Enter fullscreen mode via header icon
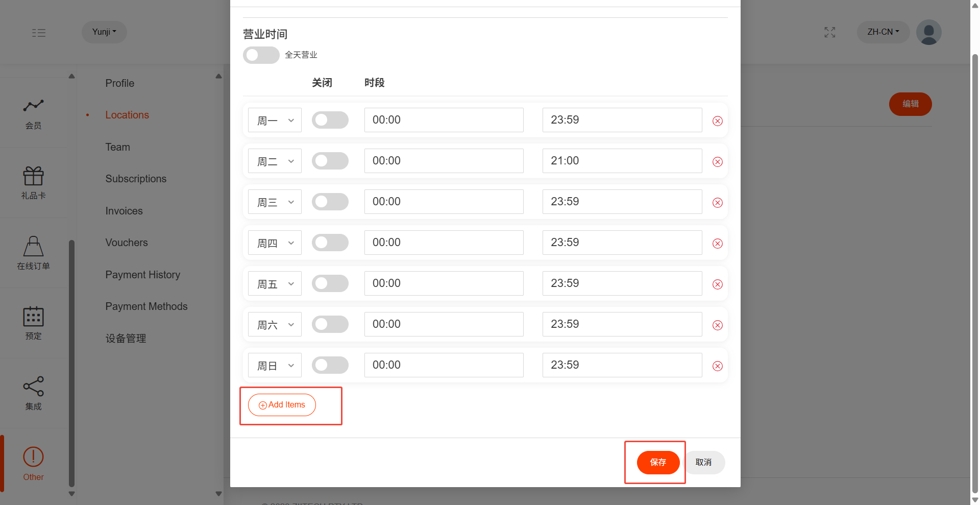Viewport: 980px width, 505px height. tap(829, 32)
